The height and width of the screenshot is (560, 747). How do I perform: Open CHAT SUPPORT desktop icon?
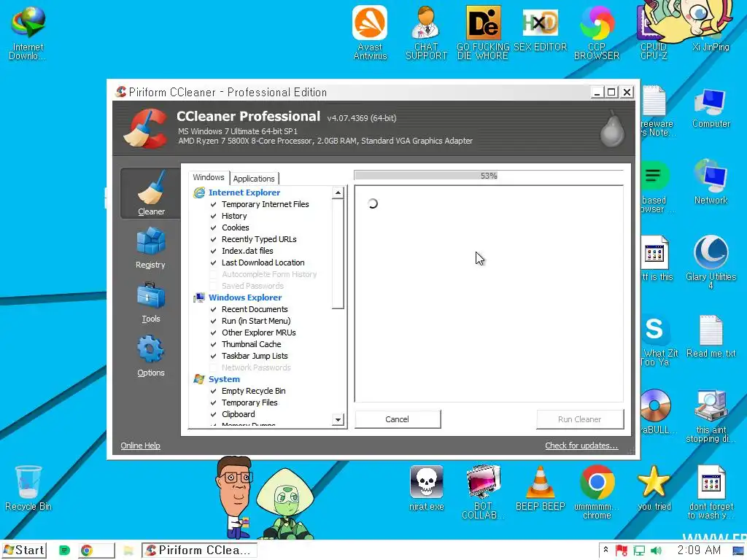426,32
